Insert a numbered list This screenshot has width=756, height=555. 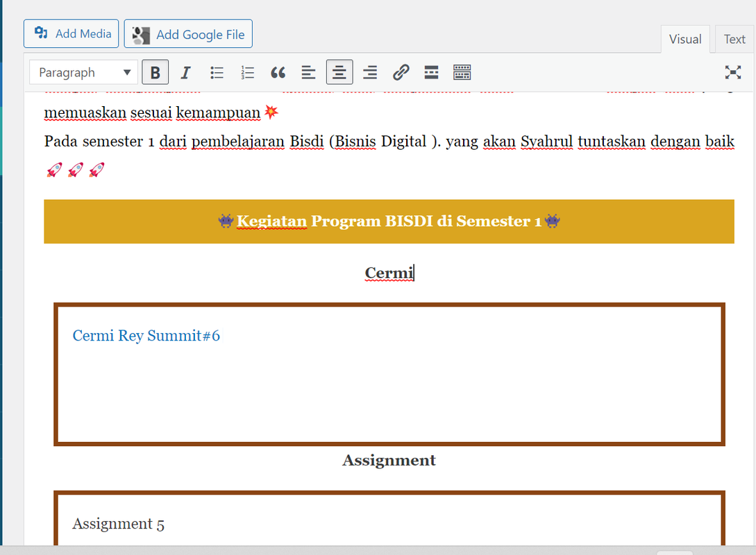[x=247, y=73]
